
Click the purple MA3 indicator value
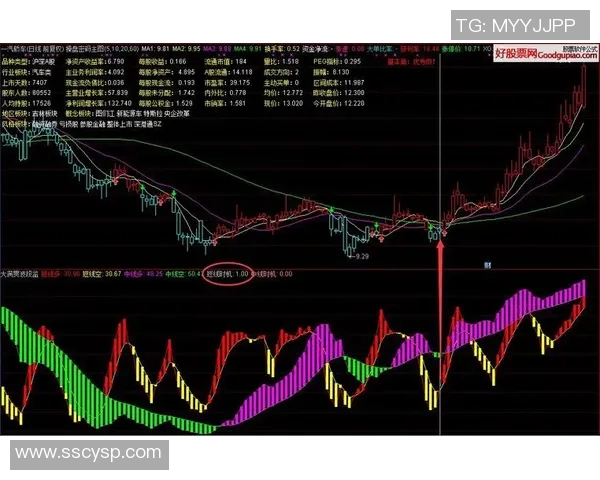(x=217, y=49)
